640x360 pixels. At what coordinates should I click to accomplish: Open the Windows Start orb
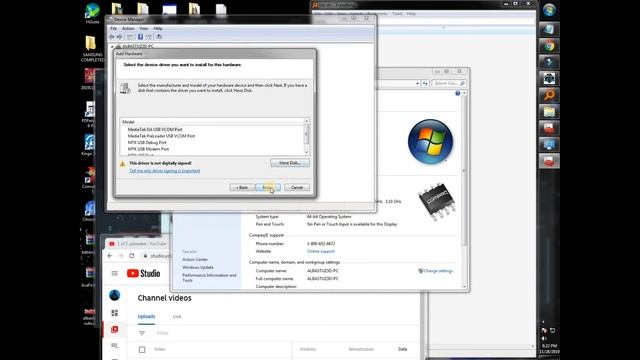[x=549, y=10]
